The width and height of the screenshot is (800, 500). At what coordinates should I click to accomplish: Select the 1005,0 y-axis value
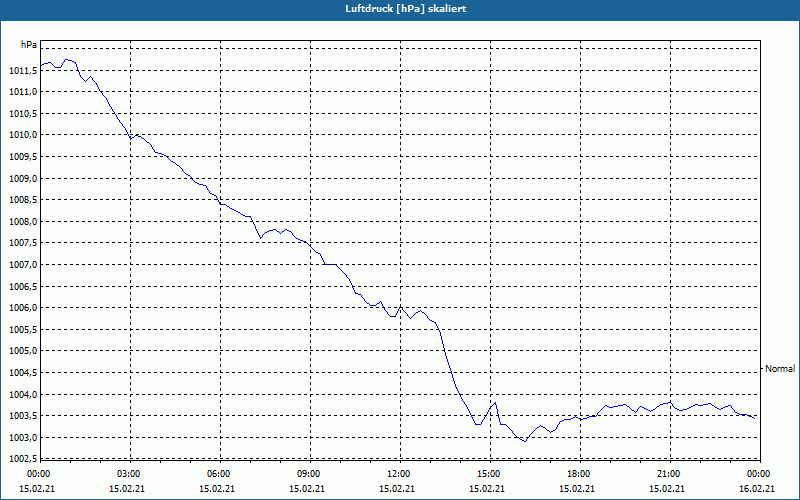coord(23,351)
